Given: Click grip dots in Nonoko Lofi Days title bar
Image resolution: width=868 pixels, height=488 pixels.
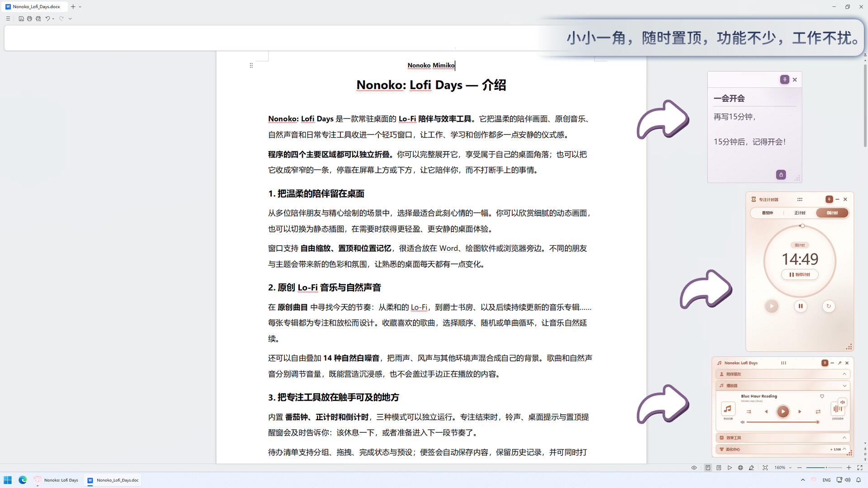Looking at the screenshot, I should click(783, 363).
